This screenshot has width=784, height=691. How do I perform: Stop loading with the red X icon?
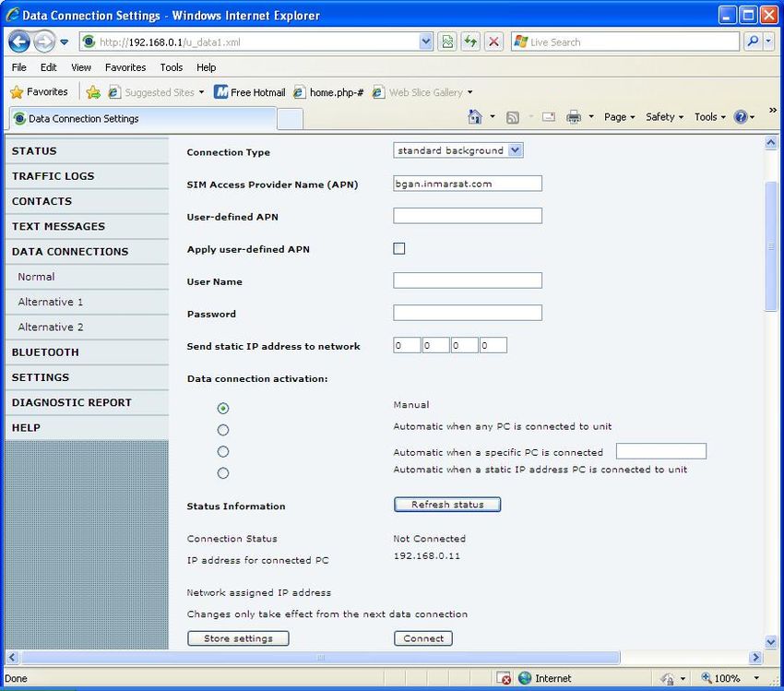pos(493,42)
